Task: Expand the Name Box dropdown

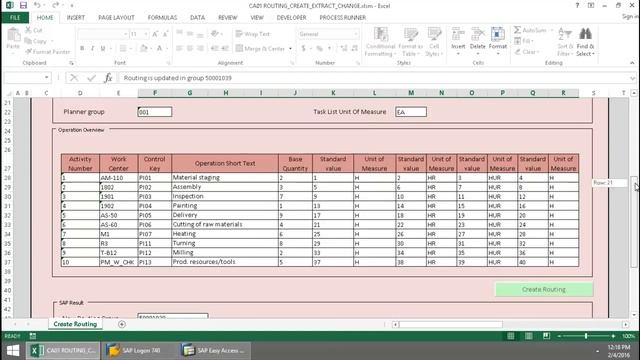Action: pyautogui.click(x=47, y=78)
